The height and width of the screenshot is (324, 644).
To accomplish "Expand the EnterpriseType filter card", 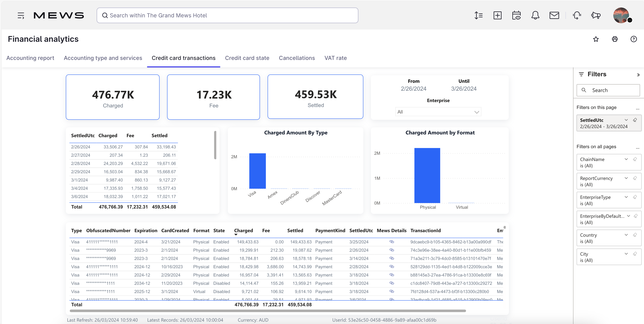I will (x=626, y=197).
